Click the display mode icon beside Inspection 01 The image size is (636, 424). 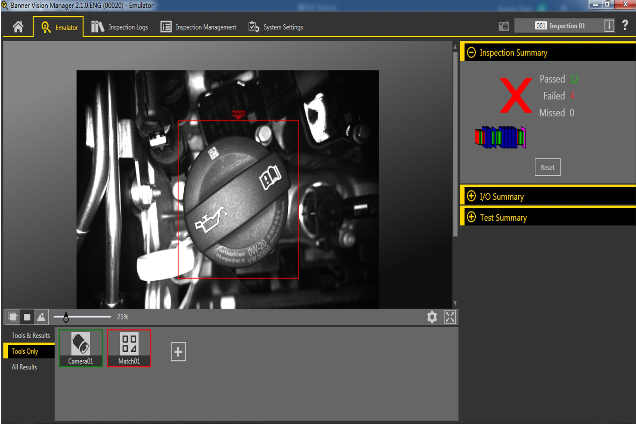click(x=505, y=26)
